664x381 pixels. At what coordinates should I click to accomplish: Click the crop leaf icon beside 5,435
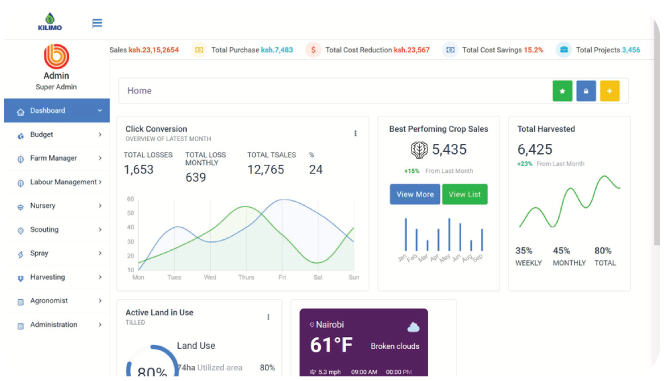(x=419, y=150)
